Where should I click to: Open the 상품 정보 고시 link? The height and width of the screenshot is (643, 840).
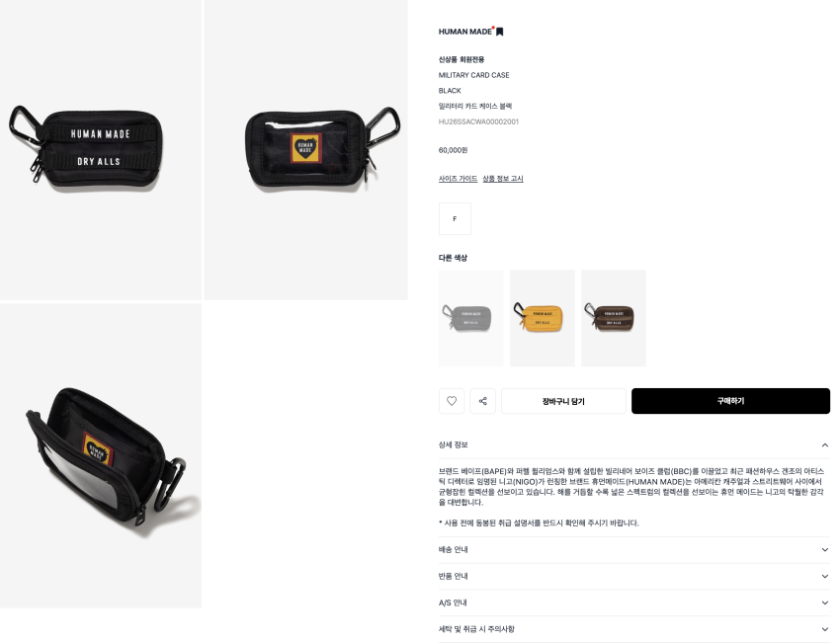point(502,179)
